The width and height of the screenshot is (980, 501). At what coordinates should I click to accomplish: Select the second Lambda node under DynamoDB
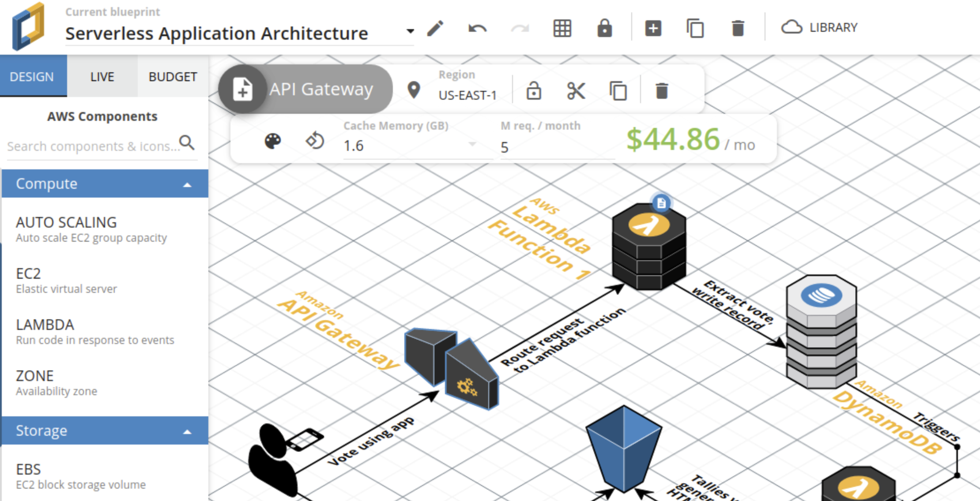858,484
